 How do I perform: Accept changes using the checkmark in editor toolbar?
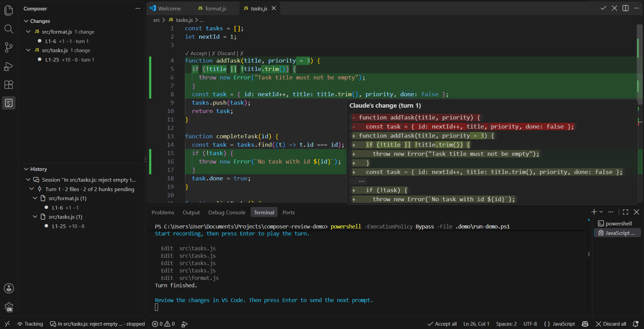click(603, 8)
